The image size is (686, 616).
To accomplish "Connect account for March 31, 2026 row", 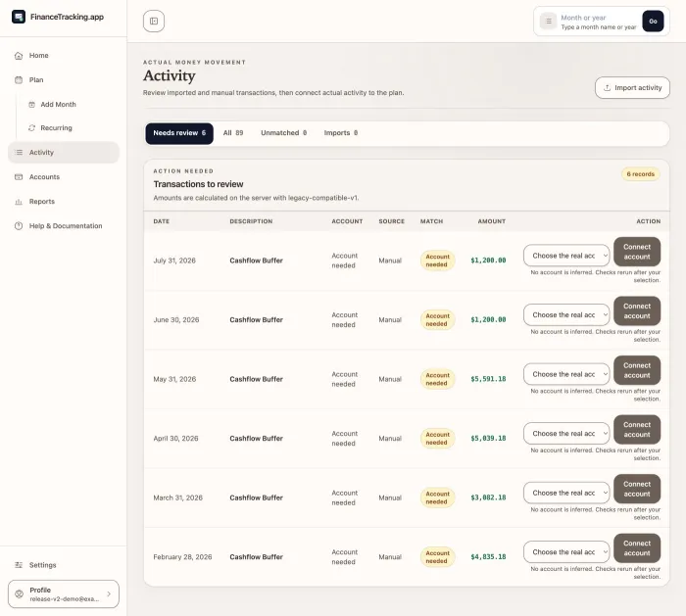I will (x=637, y=489).
